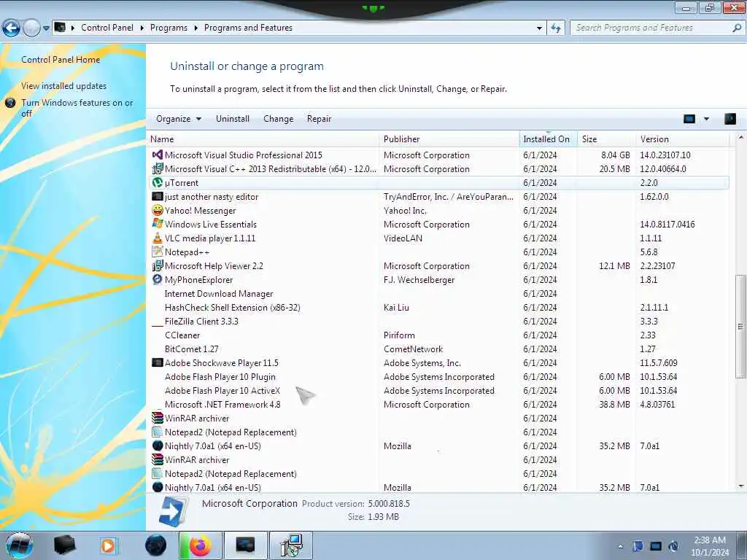Open the media player taskbar icon
Viewport: 747px width, 560px height.
[108, 545]
